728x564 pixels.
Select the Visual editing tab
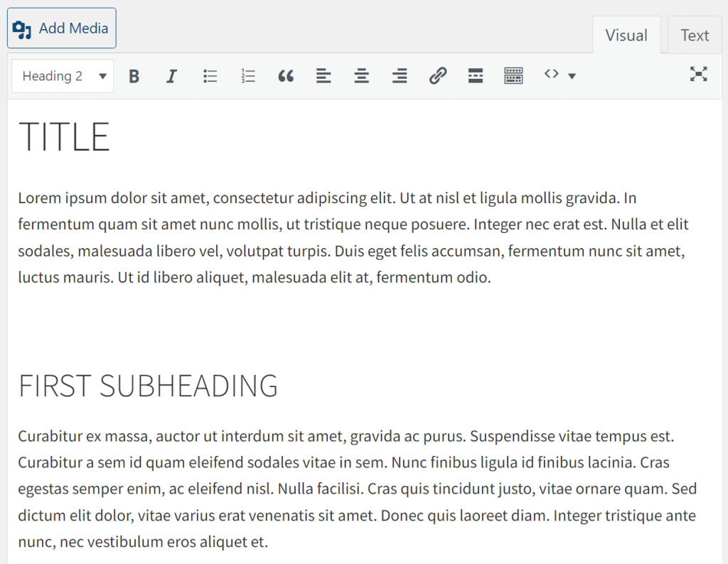coord(626,35)
